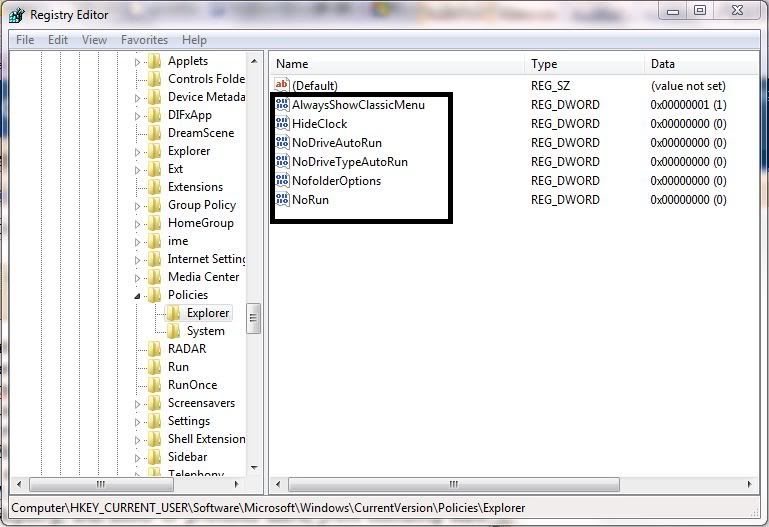Click the DWORD icon next to HideClock
This screenshot has height=527, width=769.
(x=281, y=124)
